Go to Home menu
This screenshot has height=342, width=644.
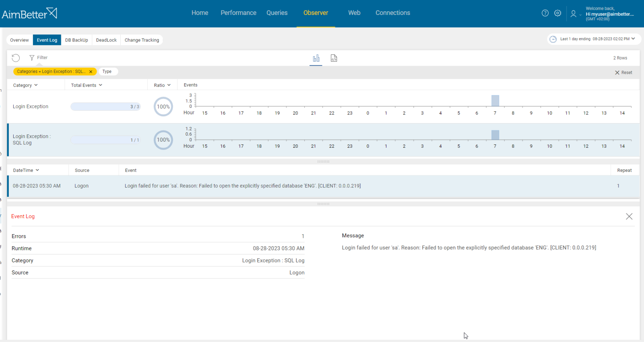(x=200, y=13)
